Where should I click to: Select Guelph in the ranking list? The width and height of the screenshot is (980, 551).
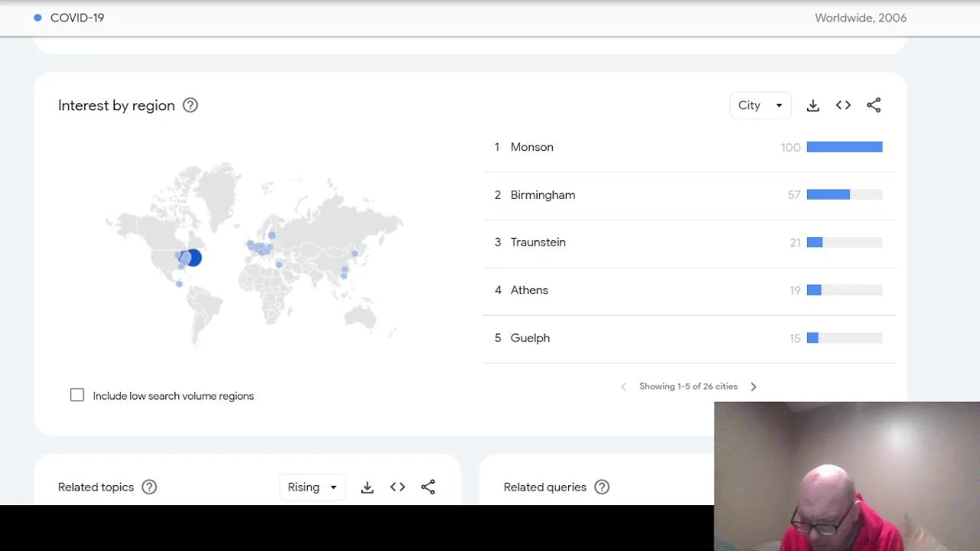click(530, 338)
